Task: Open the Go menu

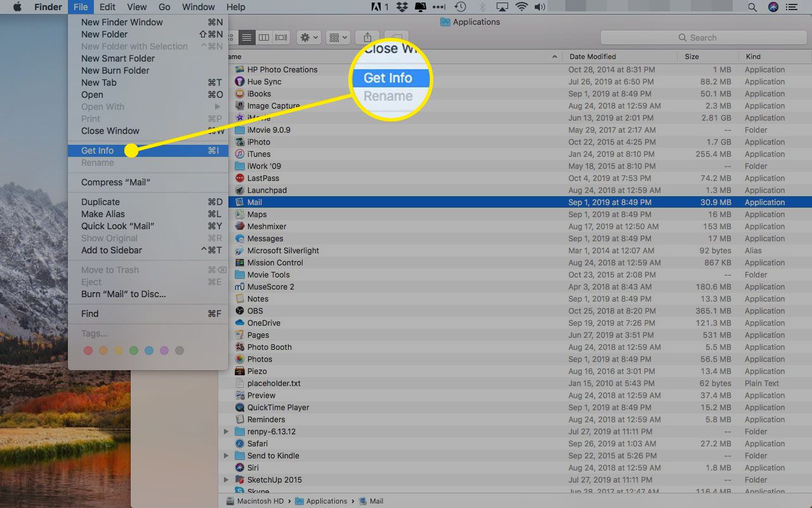Action: pyautogui.click(x=164, y=7)
